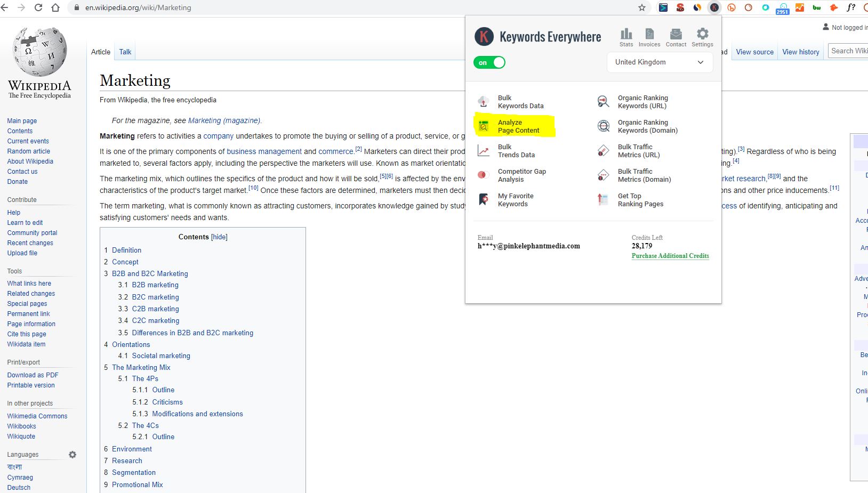Click the browser address bar URL
Screen dimensions: 868x493
coord(138,7)
